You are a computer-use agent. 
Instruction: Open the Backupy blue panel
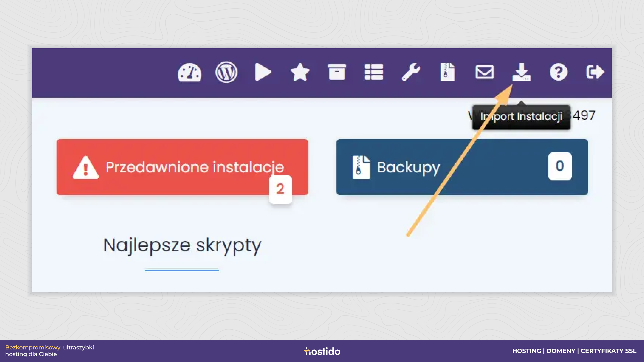462,167
